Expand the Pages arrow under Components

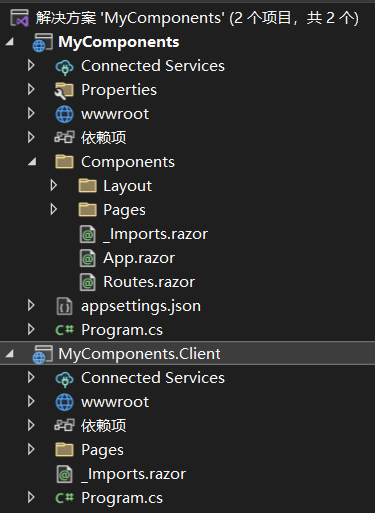[x=53, y=209]
